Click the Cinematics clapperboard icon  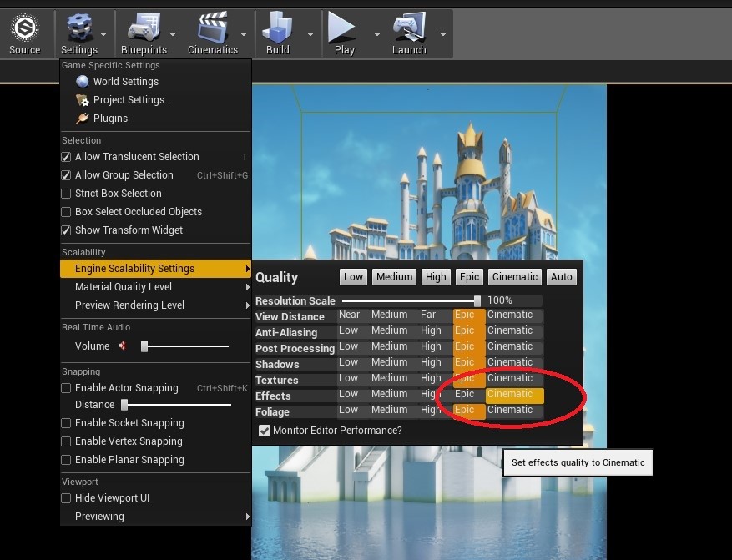coord(213,28)
